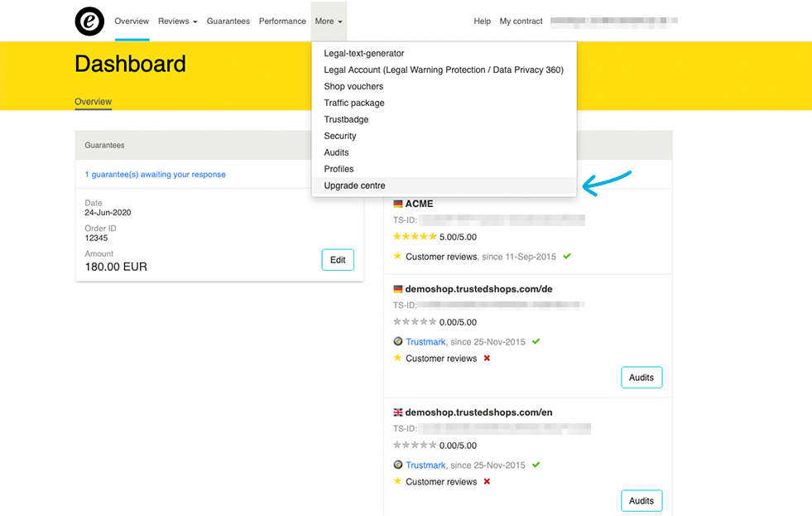Select Profiles in the More menu
Image resolution: width=812 pixels, height=516 pixels.
click(x=444, y=170)
